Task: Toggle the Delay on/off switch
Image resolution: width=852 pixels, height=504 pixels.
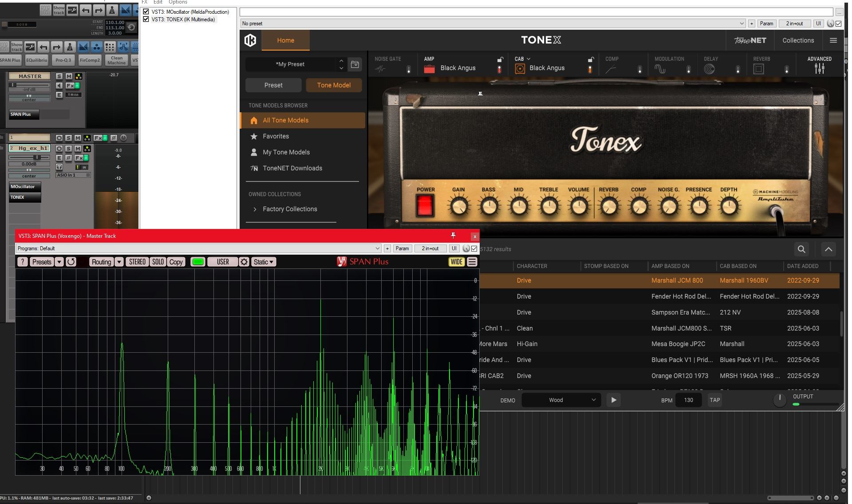Action: click(738, 69)
